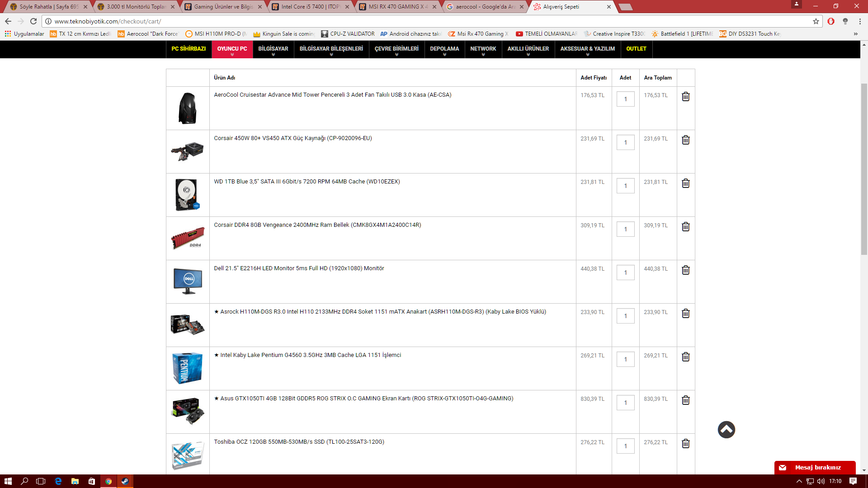Edit quantity field for Corsair Vengeance RAM
Screen dimensions: 868x488
[625, 229]
